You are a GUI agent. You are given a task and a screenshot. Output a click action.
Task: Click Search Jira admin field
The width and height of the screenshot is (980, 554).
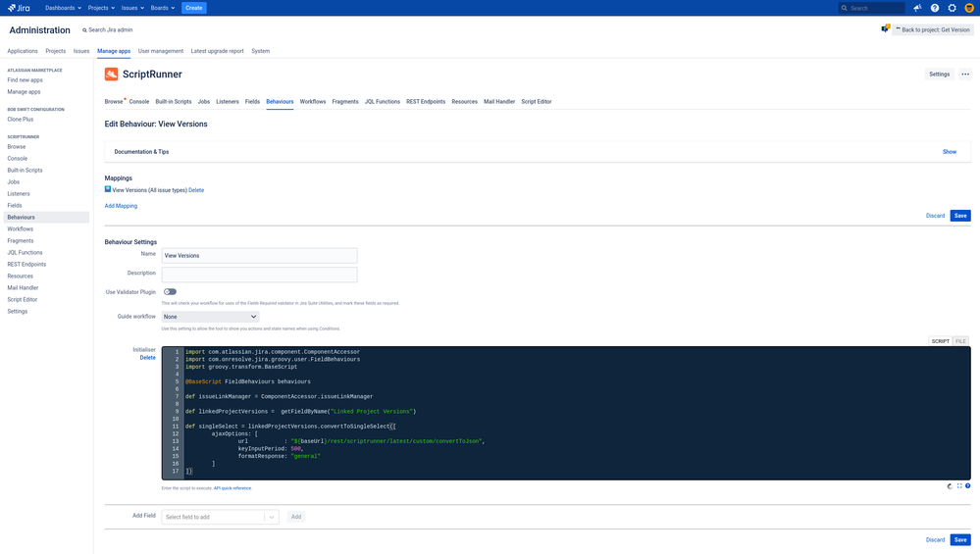point(108,30)
